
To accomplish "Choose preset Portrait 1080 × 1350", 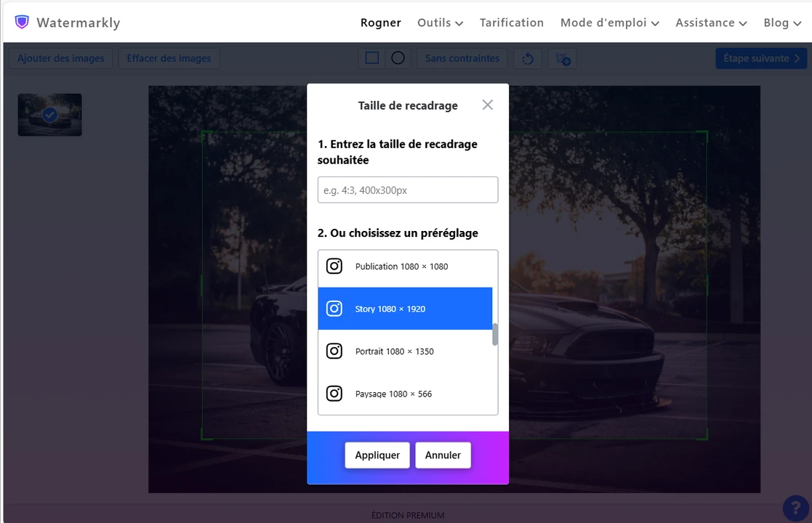I will [x=405, y=352].
